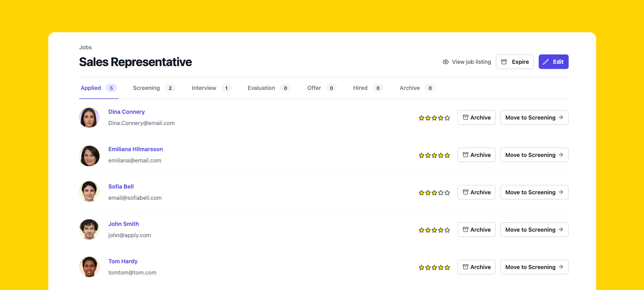Screen dimensions: 644x290
Task: Click the fifth star for Dina Connery
Action: (x=447, y=118)
